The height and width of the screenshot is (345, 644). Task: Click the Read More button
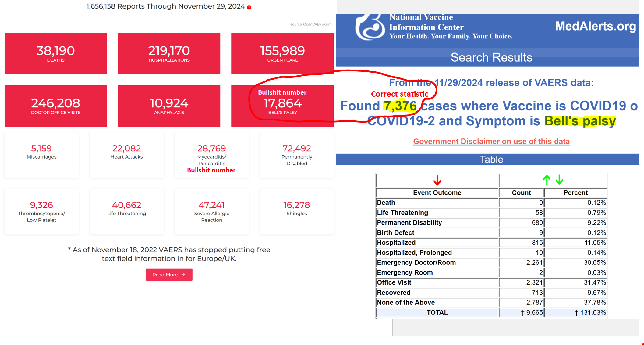coord(169,275)
